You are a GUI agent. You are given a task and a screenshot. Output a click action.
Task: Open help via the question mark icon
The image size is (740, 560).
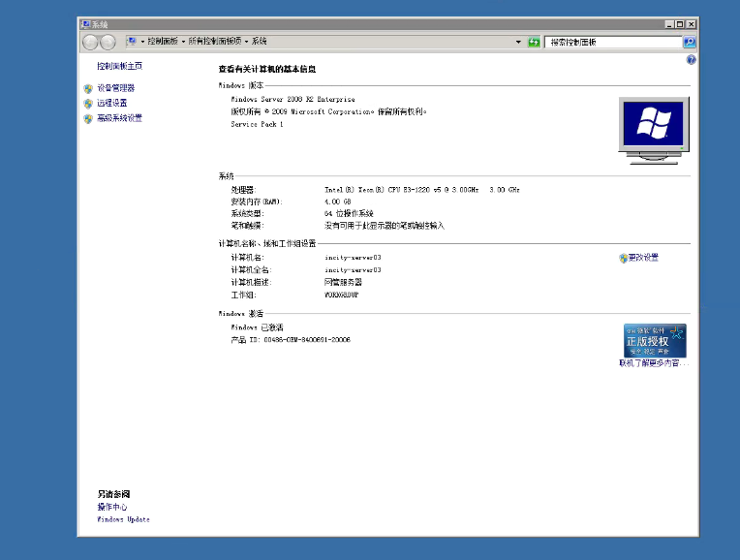[x=691, y=60]
